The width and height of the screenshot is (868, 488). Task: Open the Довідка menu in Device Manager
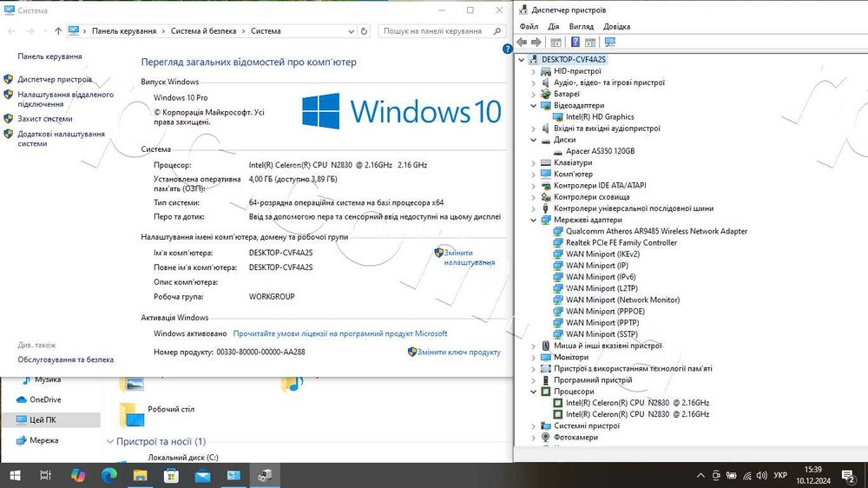pyautogui.click(x=616, y=26)
